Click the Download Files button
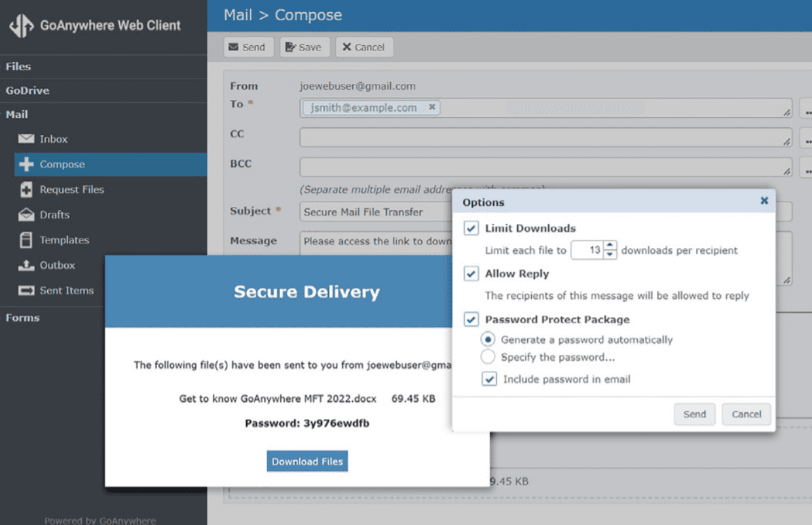 pos(307,461)
